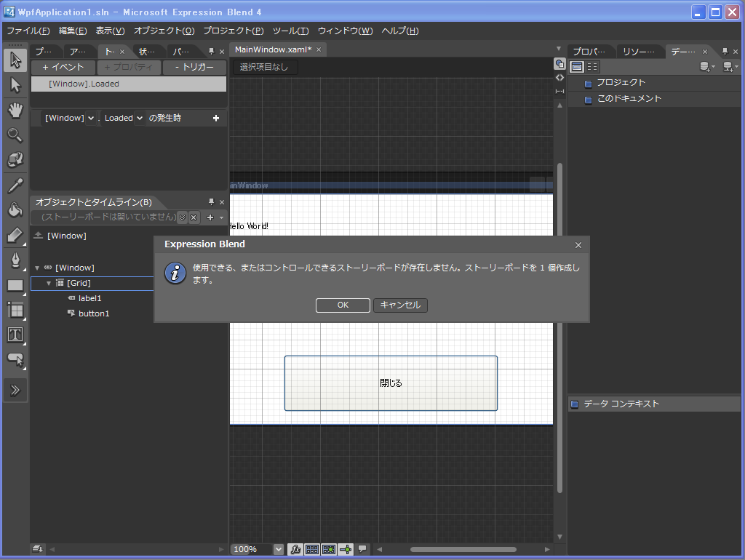Collapse the [Grid] tree node

(49, 283)
